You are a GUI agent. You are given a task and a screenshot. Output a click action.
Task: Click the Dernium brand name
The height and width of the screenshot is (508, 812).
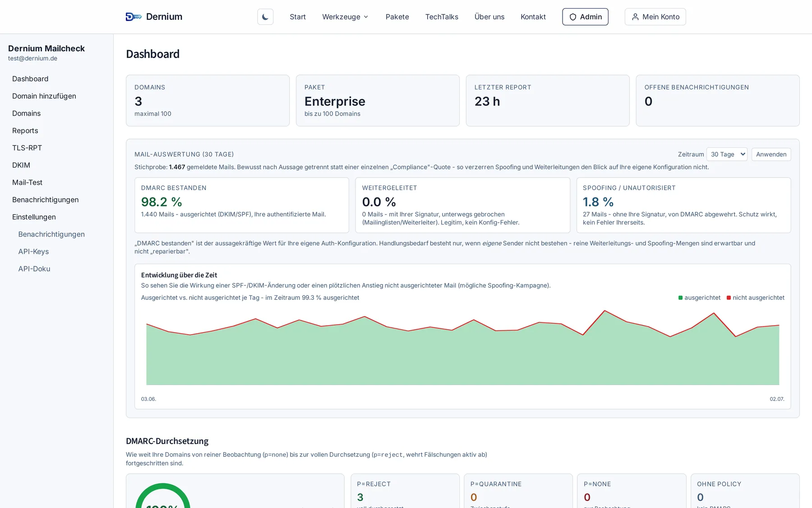(x=164, y=17)
